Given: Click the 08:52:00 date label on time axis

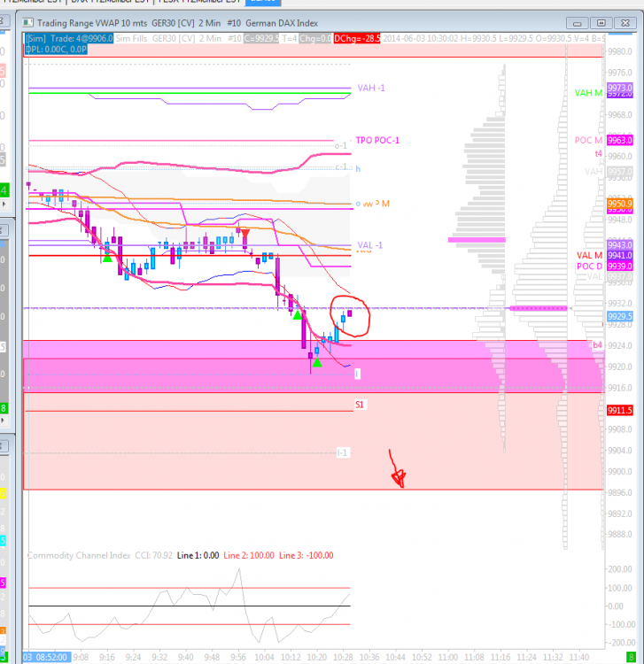Looking at the screenshot, I should (47, 657).
